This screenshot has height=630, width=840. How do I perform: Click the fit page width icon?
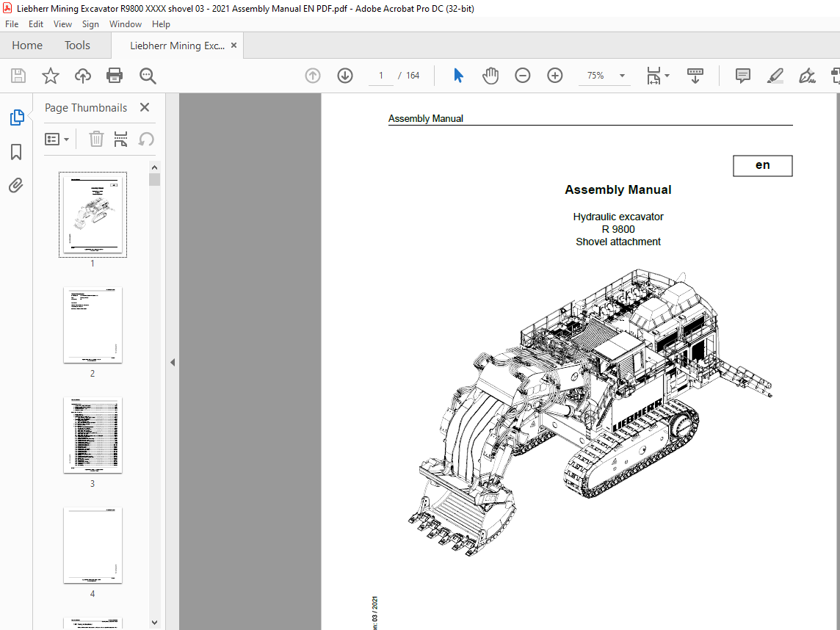653,76
